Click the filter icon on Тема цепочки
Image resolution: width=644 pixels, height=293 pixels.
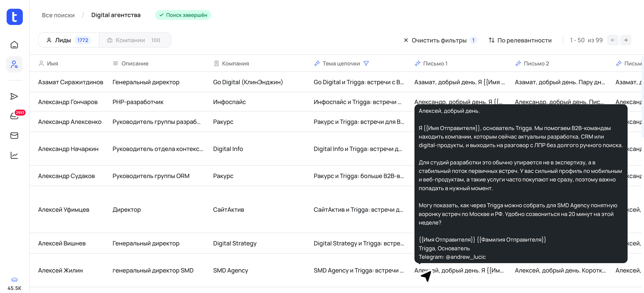pyautogui.click(x=366, y=64)
